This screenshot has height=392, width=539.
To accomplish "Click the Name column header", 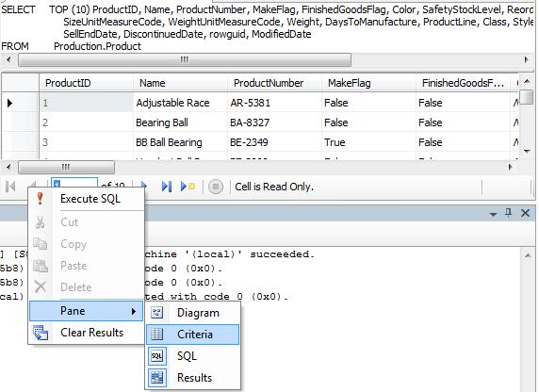I will pos(180,83).
